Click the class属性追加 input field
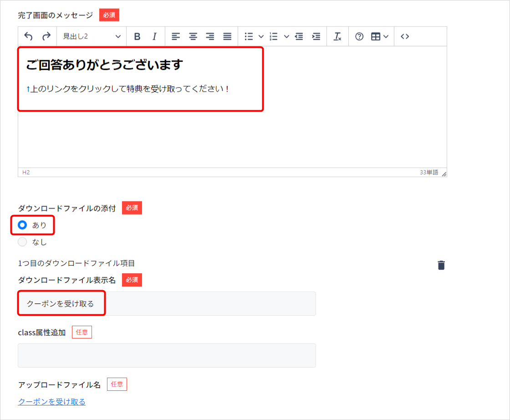Screen dimensions: 510x420 pos(167,355)
